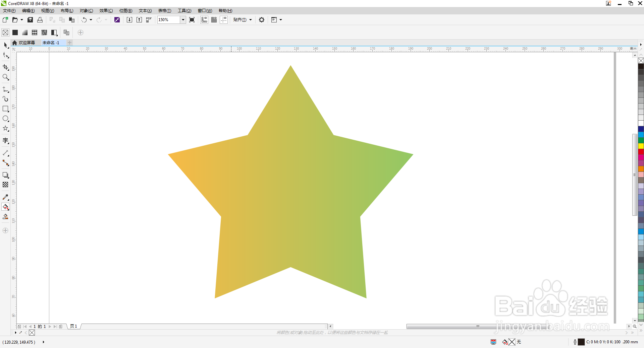Select the Transparency checkerboard tool
644x348 pixels.
pyautogui.click(x=5, y=185)
